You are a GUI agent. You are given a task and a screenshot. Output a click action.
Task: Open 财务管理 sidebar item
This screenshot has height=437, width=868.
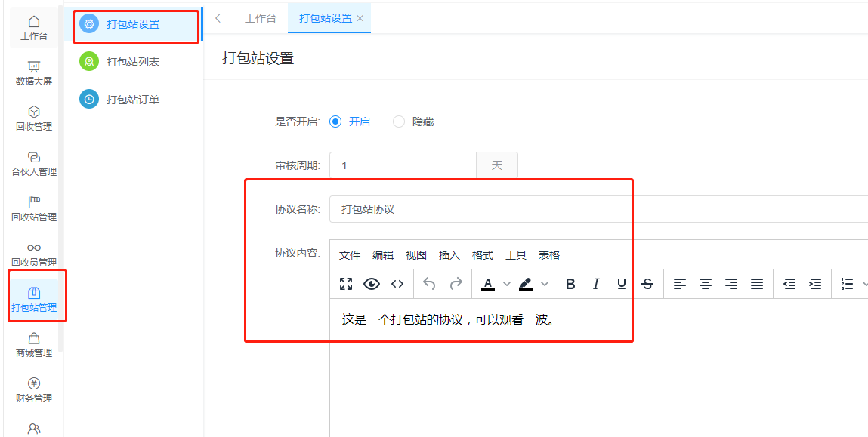pos(34,390)
